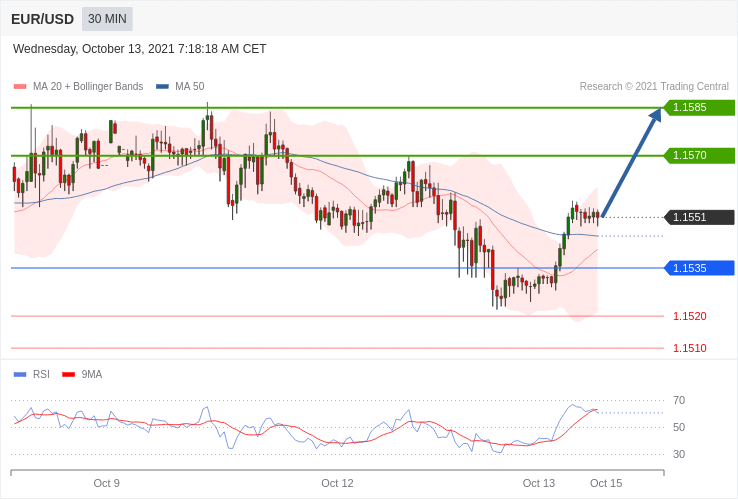Click the 9MA legend label
This screenshot has width=738, height=500.
(92, 375)
